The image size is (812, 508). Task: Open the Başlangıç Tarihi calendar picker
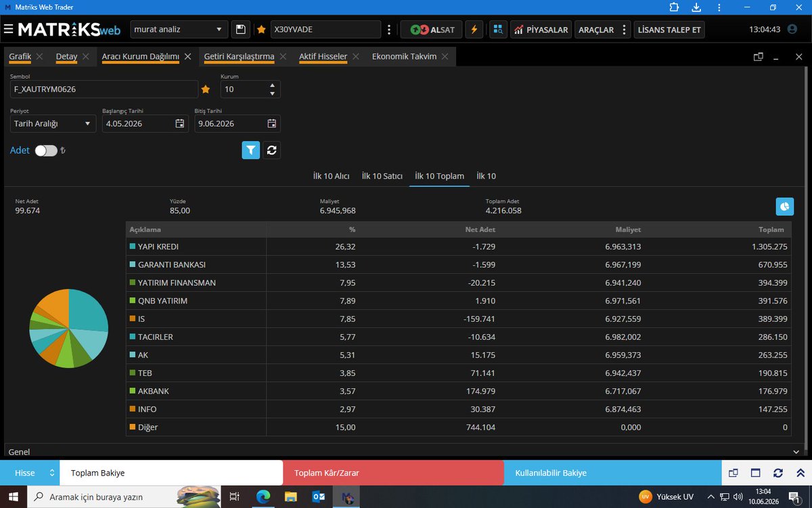pos(179,123)
